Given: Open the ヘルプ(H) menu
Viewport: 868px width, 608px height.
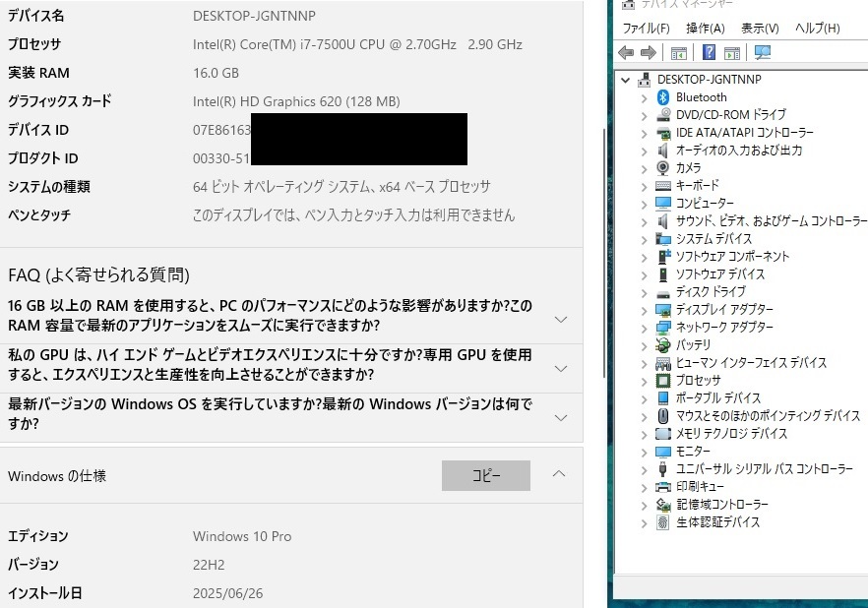Looking at the screenshot, I should pyautogui.click(x=818, y=29).
